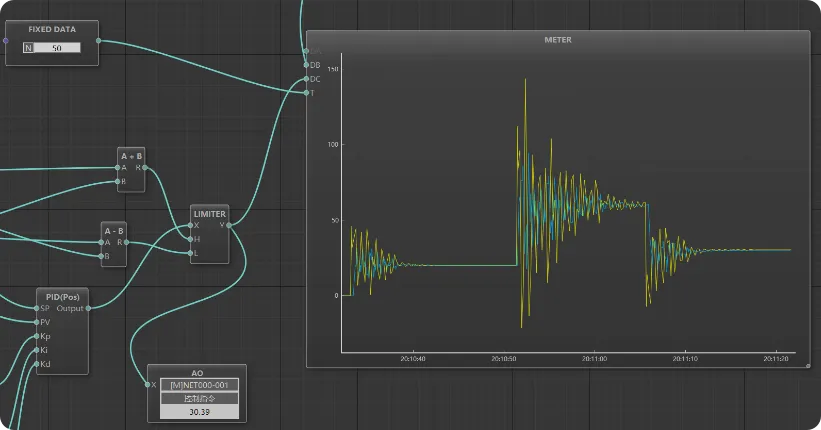Click the L input port of LIMITER

(191, 253)
